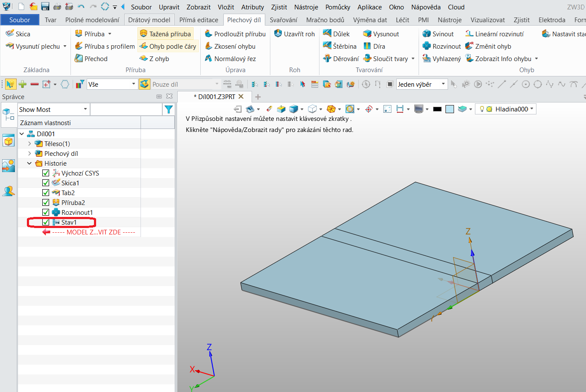Choose Ohyb podle čáry tool

(168, 46)
